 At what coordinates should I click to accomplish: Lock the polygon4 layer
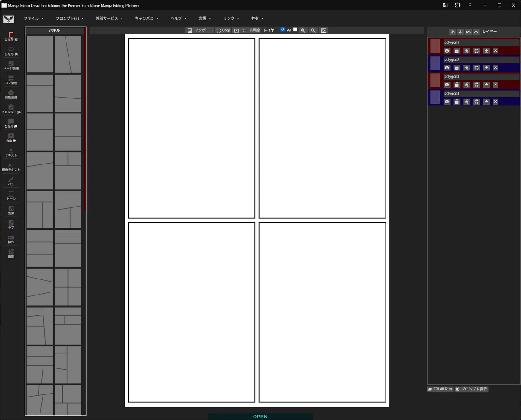(x=457, y=102)
